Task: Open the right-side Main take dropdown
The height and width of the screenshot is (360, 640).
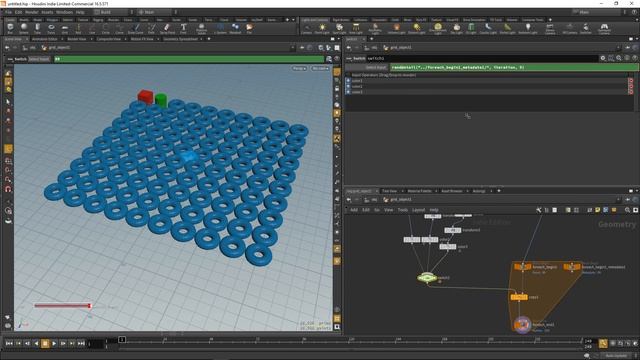Action: [x=597, y=12]
